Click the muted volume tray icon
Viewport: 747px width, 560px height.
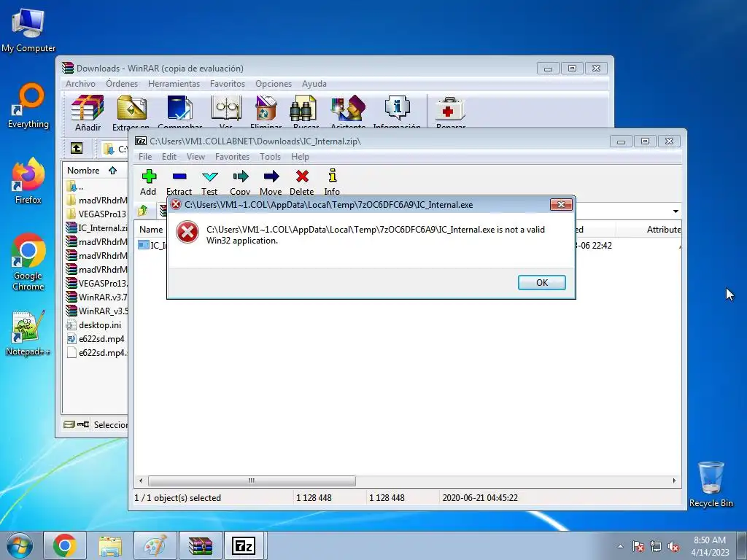[x=673, y=547]
